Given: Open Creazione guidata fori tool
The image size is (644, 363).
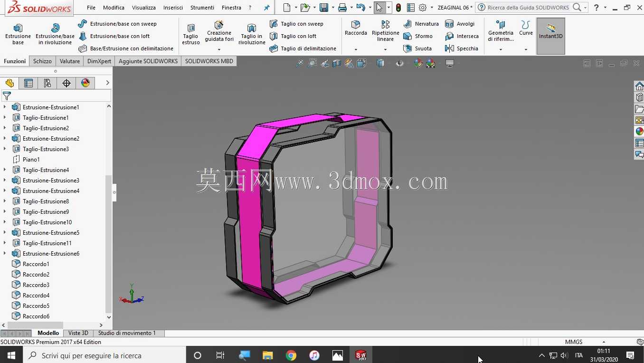Looking at the screenshot, I should (219, 32).
